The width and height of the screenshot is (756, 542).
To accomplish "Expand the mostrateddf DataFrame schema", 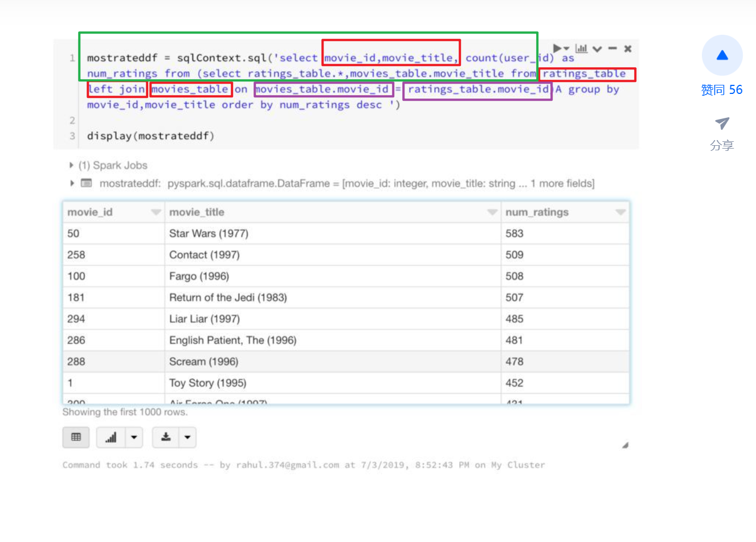I will (x=72, y=183).
